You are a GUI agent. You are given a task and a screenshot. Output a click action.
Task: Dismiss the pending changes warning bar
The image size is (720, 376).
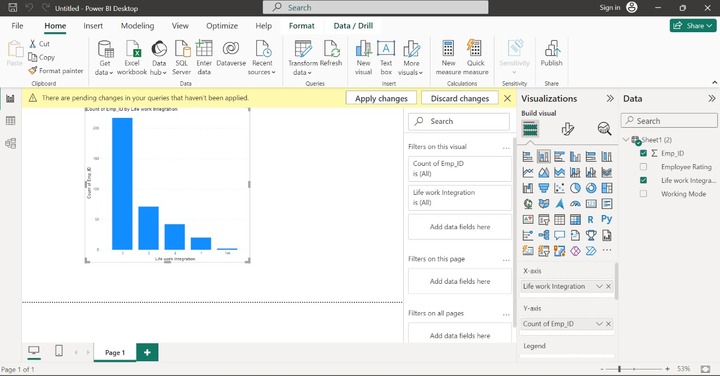[507, 98]
